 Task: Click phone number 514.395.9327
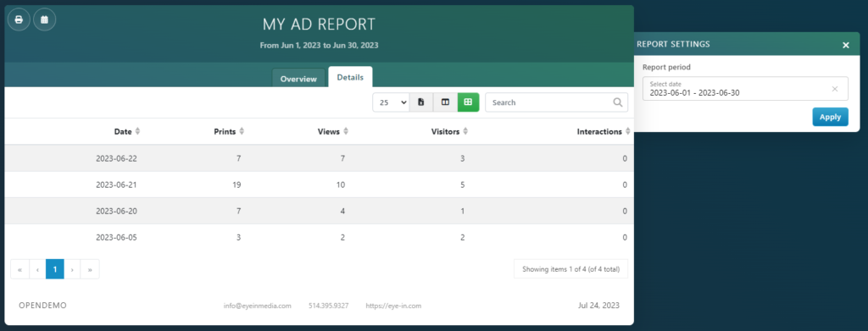tap(328, 306)
